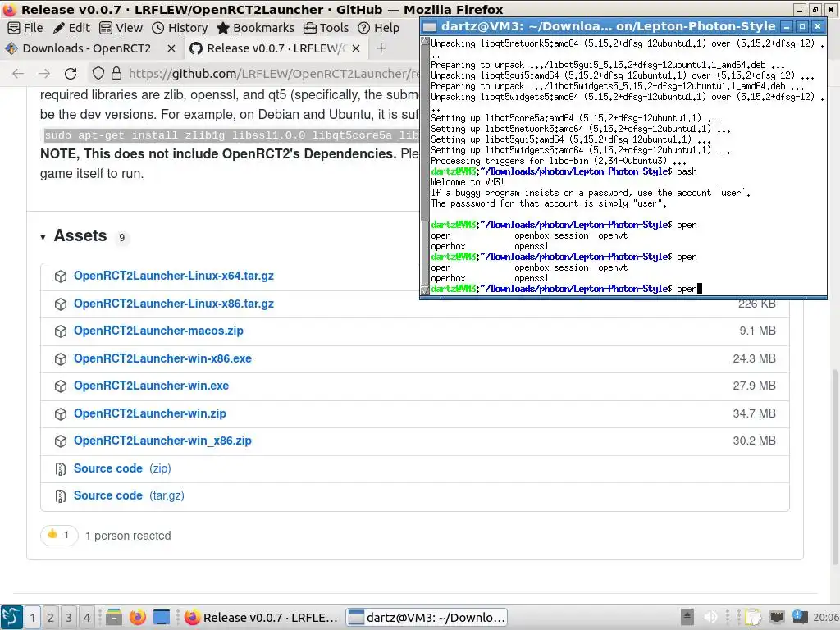Open a new browser tab
The height and width of the screenshot is (630, 840).
381,48
